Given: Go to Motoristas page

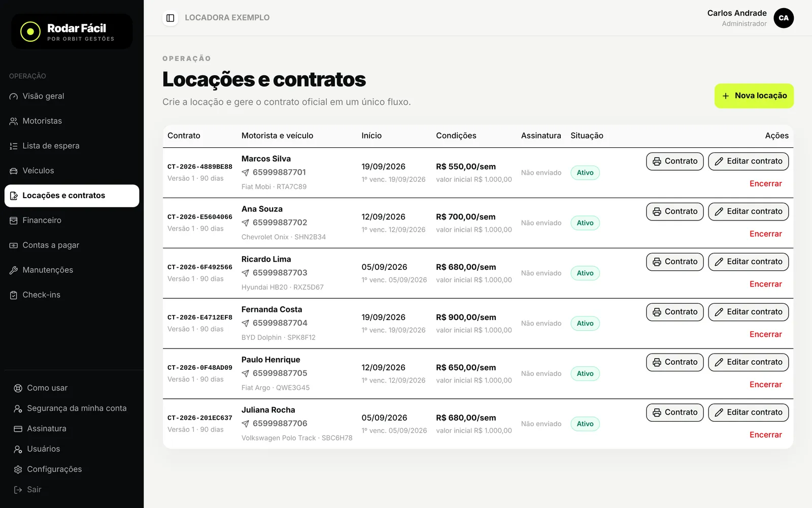Looking at the screenshot, I should pyautogui.click(x=72, y=121).
